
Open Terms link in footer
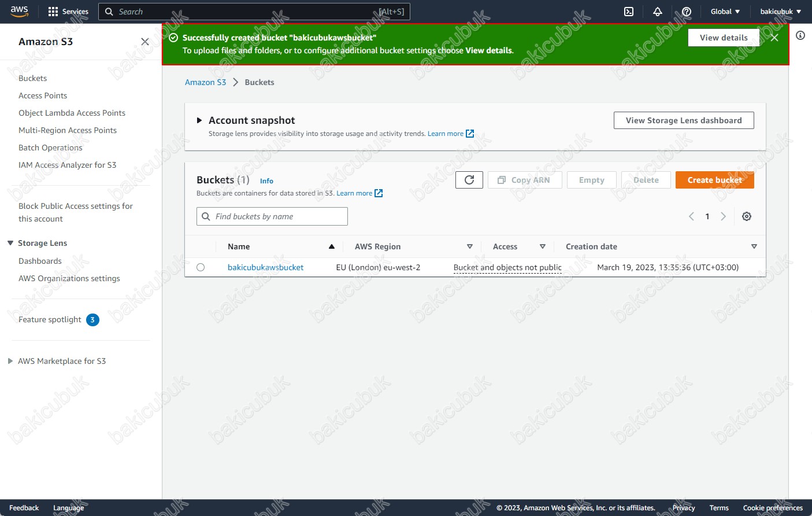[x=719, y=508]
